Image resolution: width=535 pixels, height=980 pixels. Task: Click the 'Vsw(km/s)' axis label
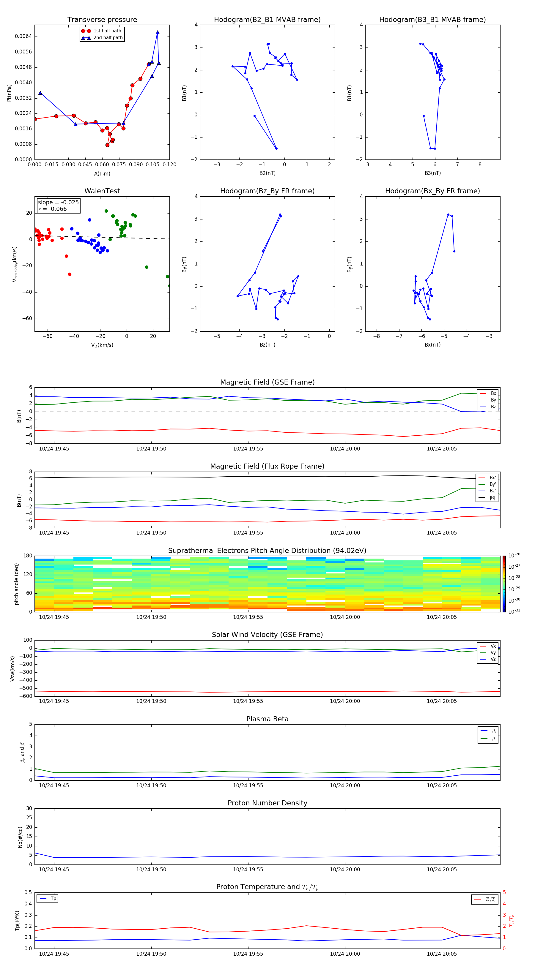(12, 668)
